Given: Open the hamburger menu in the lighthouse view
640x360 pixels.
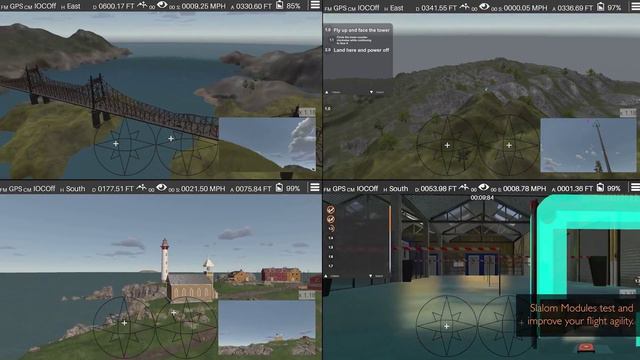Looking at the screenshot, I should 315,187.
